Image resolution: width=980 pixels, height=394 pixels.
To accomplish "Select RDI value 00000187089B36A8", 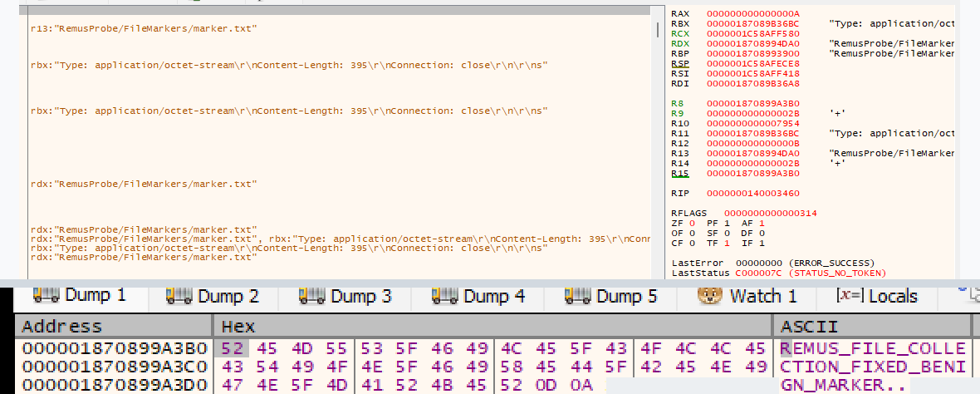I will [x=753, y=84].
